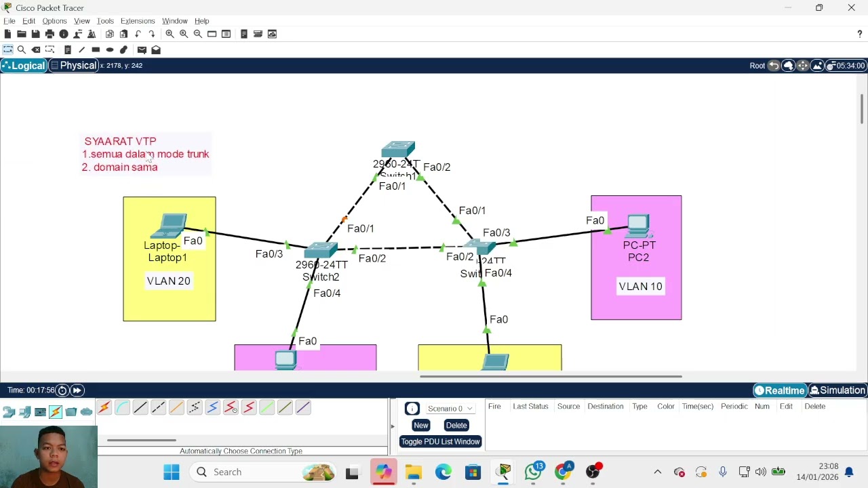Click the Switch1 device at topology top

pos(398,149)
